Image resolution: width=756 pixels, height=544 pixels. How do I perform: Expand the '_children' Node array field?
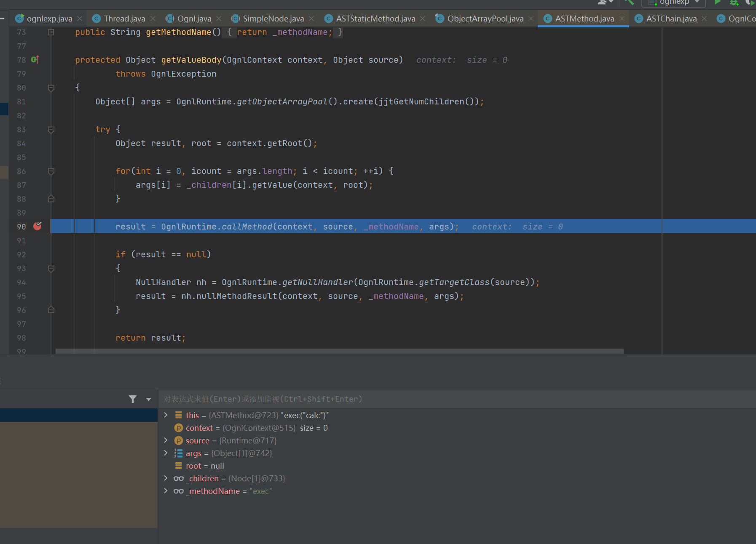click(x=166, y=478)
